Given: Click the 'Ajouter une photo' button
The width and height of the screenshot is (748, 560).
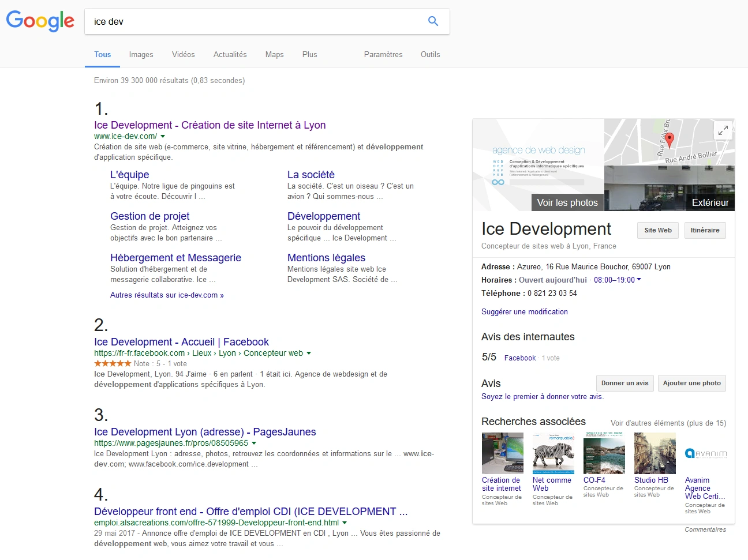Looking at the screenshot, I should point(692,383).
